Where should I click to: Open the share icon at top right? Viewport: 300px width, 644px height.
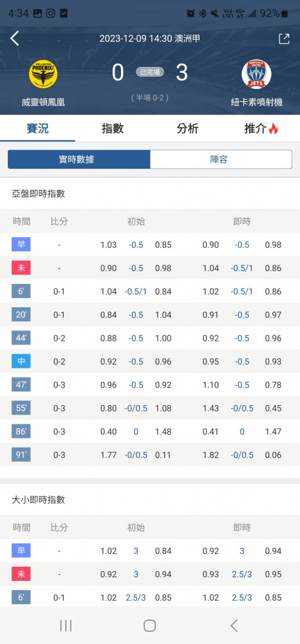pyautogui.click(x=284, y=39)
